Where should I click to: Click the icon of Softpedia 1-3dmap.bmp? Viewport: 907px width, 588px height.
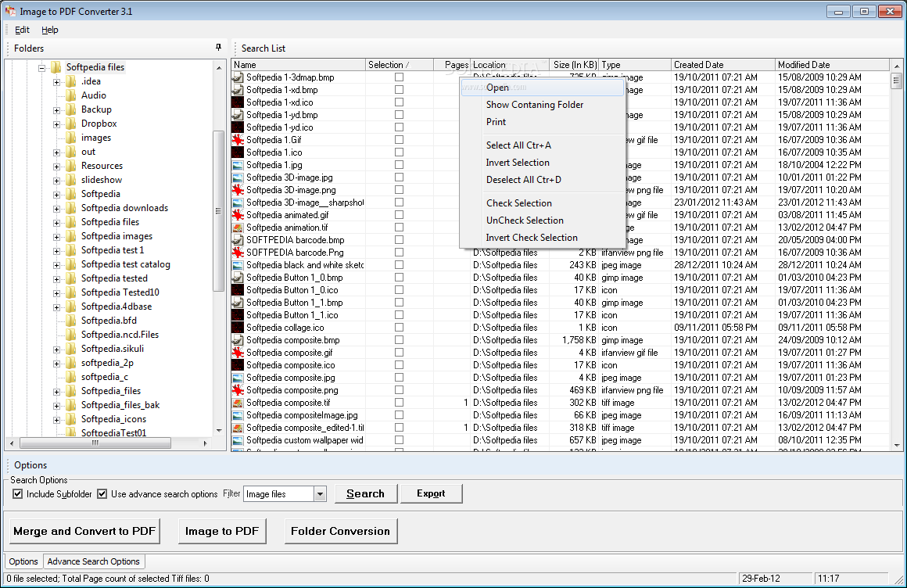tap(237, 77)
